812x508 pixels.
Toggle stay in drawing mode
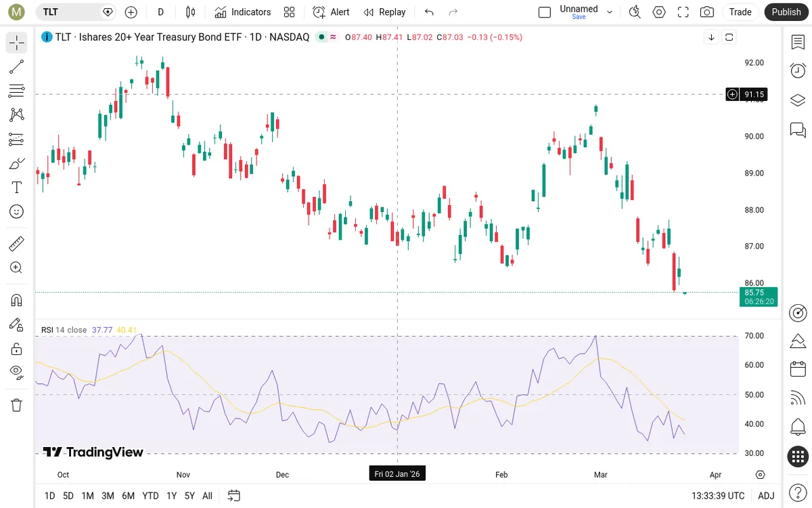[x=17, y=324]
